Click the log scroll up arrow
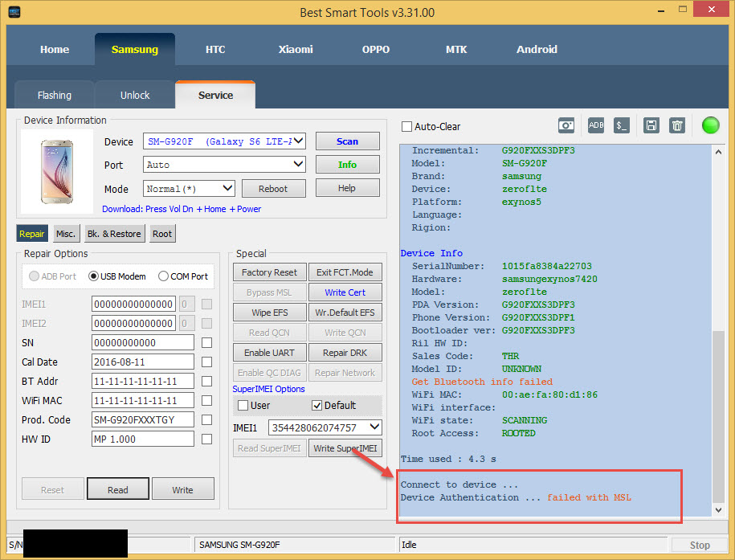This screenshot has width=735, height=560. coord(718,152)
